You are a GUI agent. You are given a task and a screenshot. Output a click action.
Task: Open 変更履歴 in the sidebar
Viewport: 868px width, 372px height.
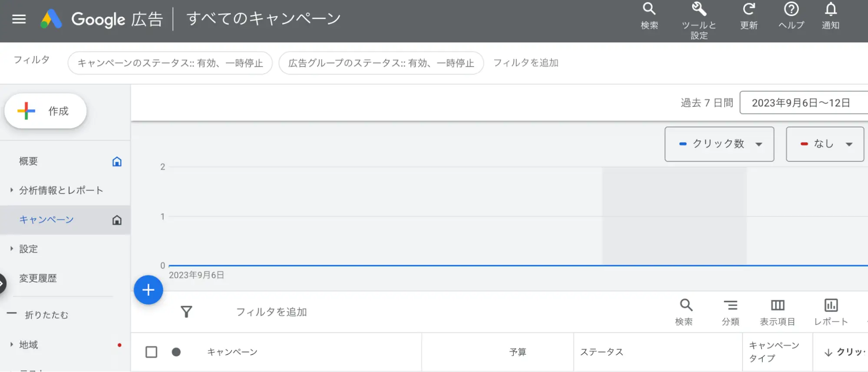click(x=38, y=279)
